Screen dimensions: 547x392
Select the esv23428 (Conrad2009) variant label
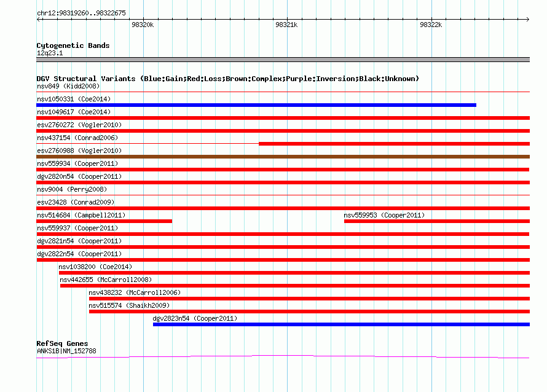[76, 202]
